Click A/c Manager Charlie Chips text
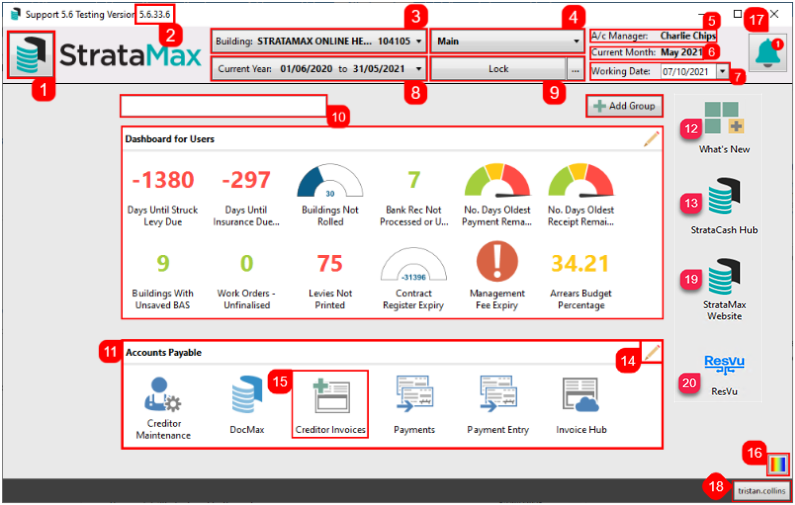This screenshot has height=505, width=795. (653, 36)
